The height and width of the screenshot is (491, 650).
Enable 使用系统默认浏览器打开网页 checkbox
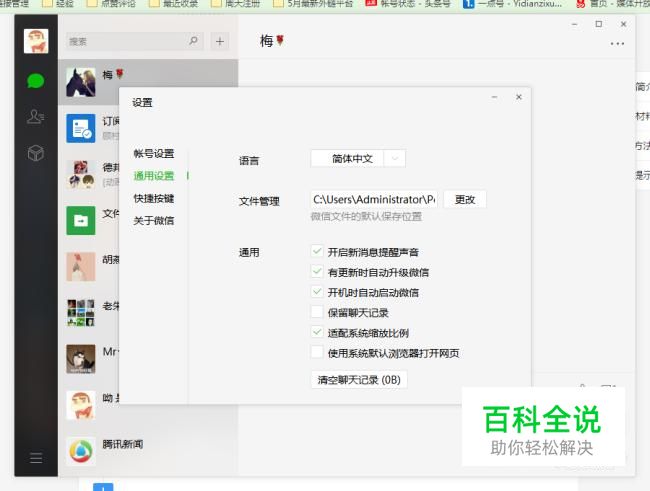pos(317,352)
